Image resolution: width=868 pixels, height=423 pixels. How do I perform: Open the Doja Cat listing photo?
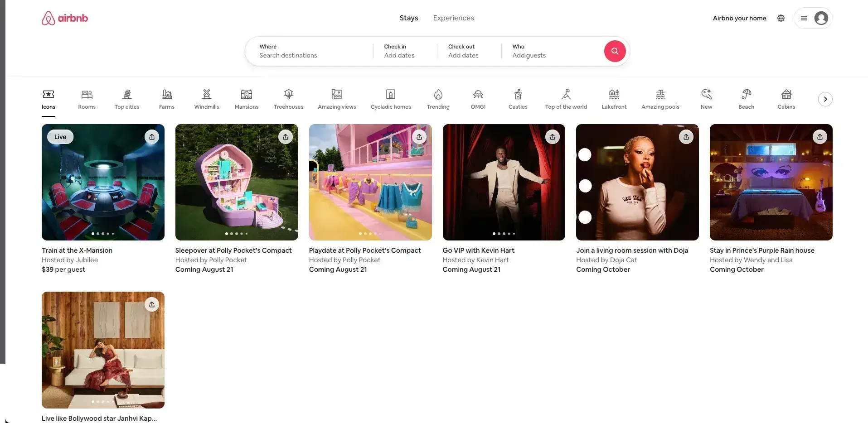(x=637, y=182)
